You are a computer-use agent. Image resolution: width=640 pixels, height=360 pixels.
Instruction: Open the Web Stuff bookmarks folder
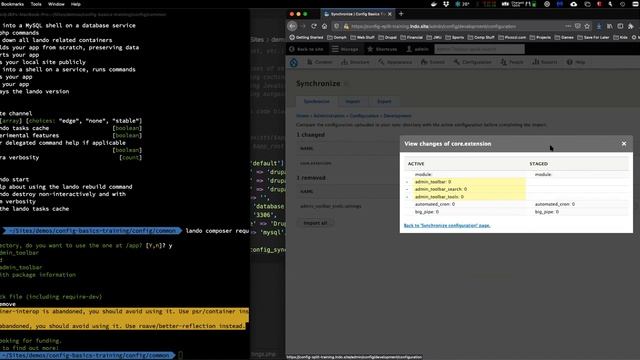coord(362,37)
